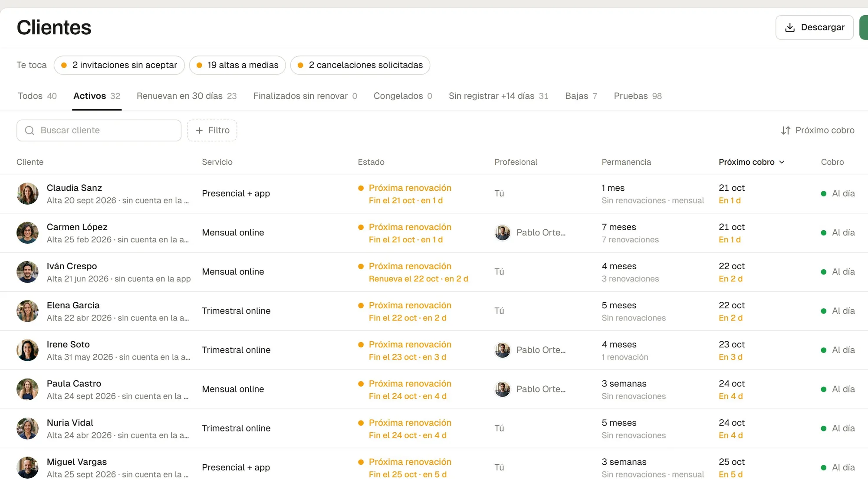Click the Servicio column header
This screenshot has height=480, width=868.
217,162
